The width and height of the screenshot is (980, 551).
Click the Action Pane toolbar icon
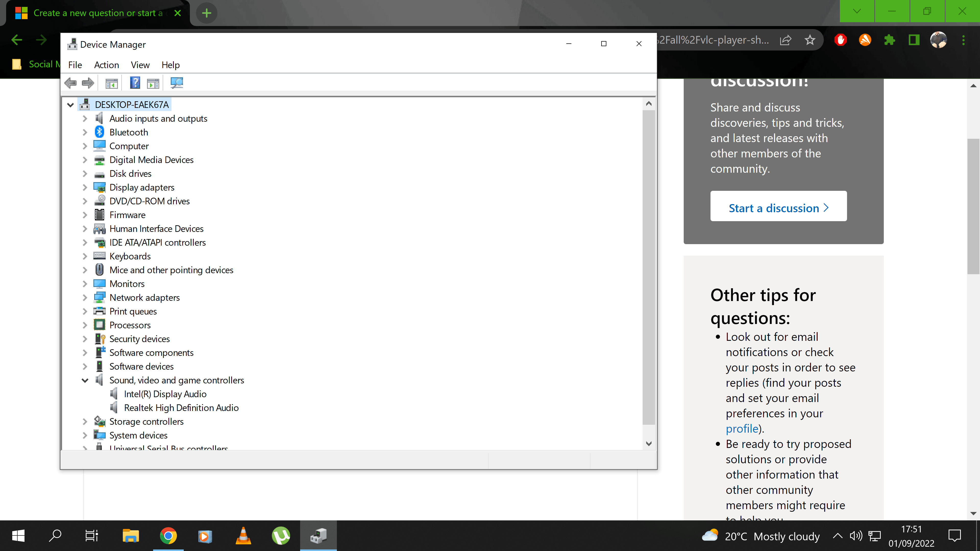153,83
